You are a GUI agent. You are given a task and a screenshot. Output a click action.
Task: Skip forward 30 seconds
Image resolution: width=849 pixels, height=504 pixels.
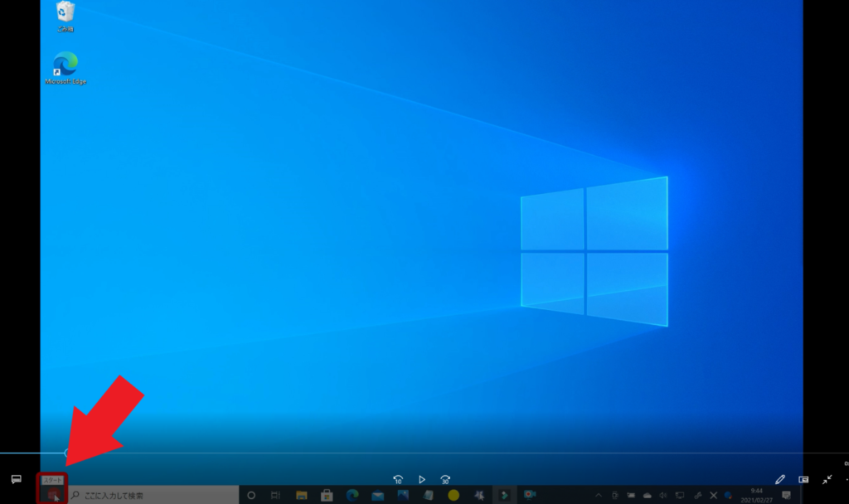point(445,479)
